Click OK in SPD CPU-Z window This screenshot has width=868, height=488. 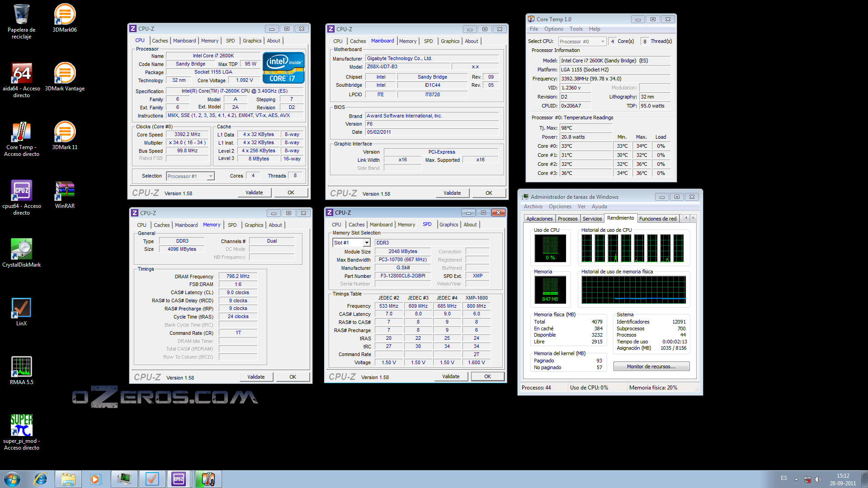point(488,376)
